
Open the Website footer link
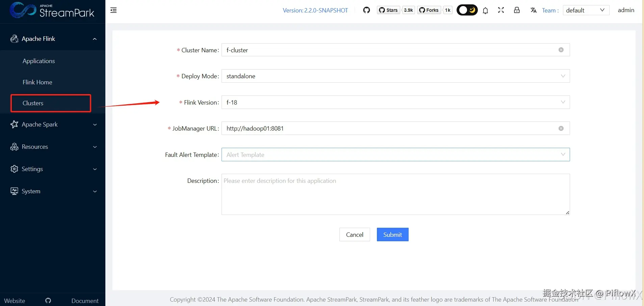coord(15,301)
